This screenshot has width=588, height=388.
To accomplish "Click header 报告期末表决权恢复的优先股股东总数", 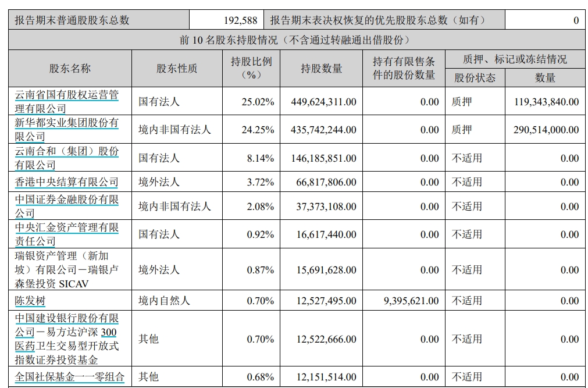I will (x=378, y=20).
